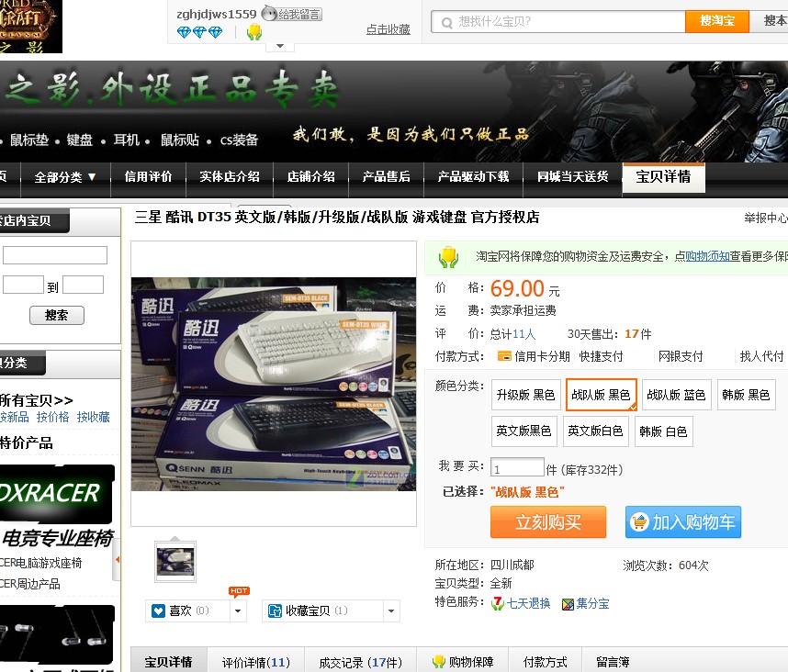Sort by 按收藏 link
The height and width of the screenshot is (672, 788).
(94, 417)
